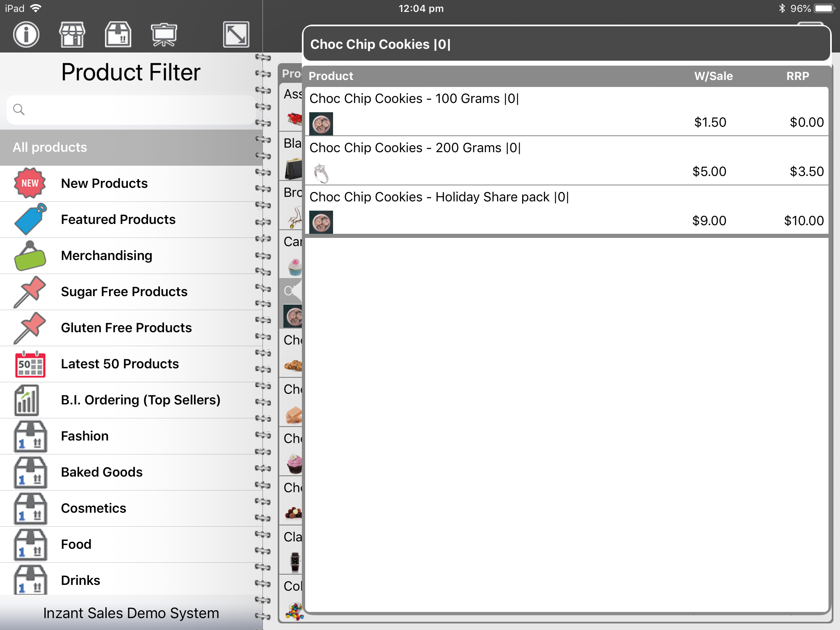Screen dimensions: 840x630
Task: Click inside the product filter search field
Action: point(131,110)
